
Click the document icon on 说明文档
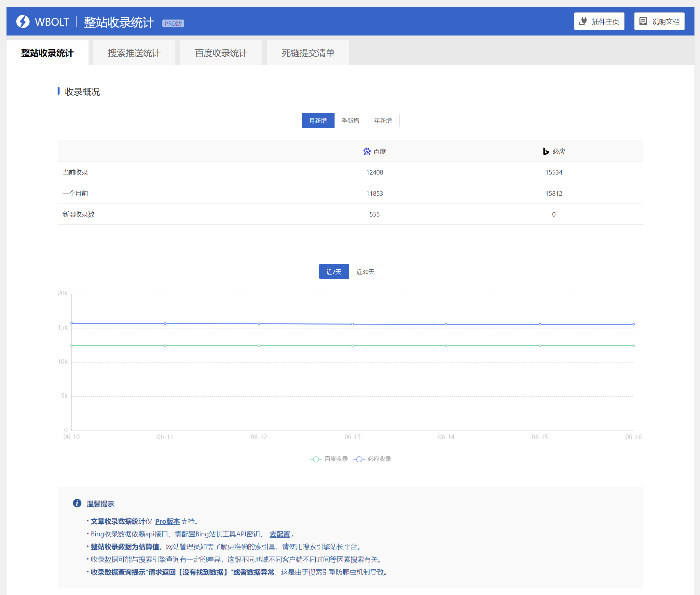pyautogui.click(x=643, y=21)
